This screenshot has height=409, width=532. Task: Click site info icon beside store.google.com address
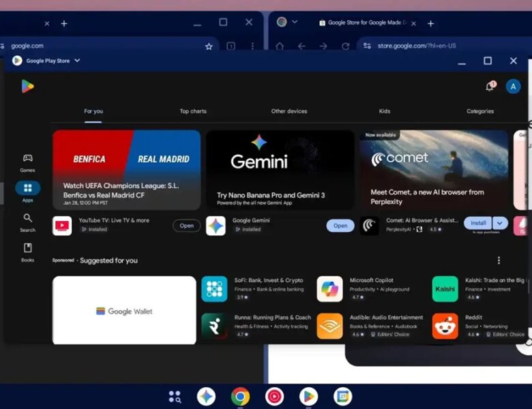[x=367, y=46]
